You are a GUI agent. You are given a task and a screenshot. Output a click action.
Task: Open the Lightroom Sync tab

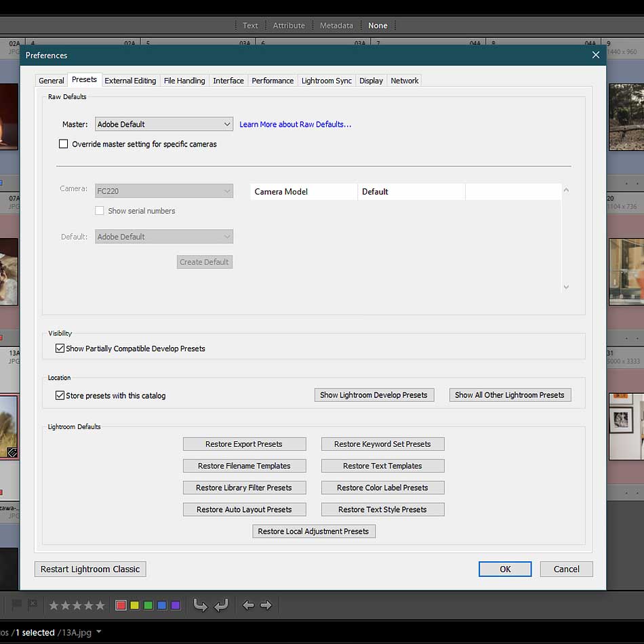(x=327, y=81)
